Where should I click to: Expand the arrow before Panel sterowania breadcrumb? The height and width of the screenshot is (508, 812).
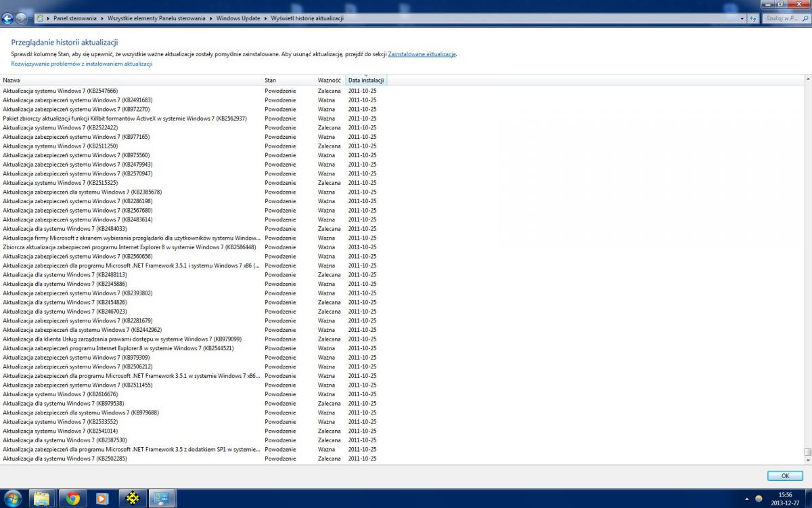(x=48, y=18)
